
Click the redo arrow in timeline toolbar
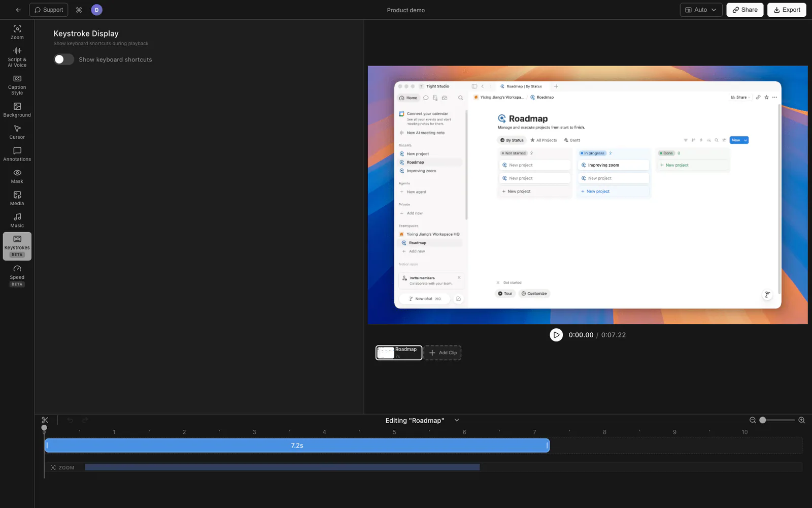(x=85, y=420)
